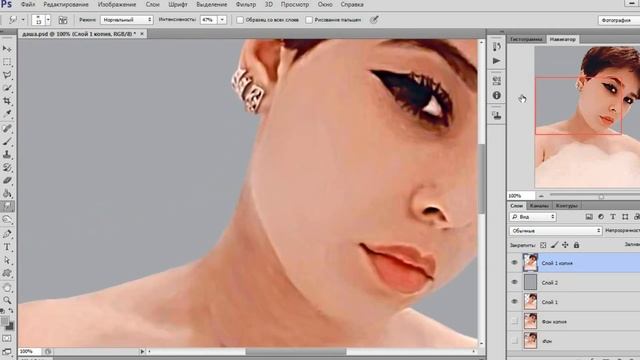The image size is (640, 360).
Task: Open the Actions panel play icon
Action: coord(496,61)
